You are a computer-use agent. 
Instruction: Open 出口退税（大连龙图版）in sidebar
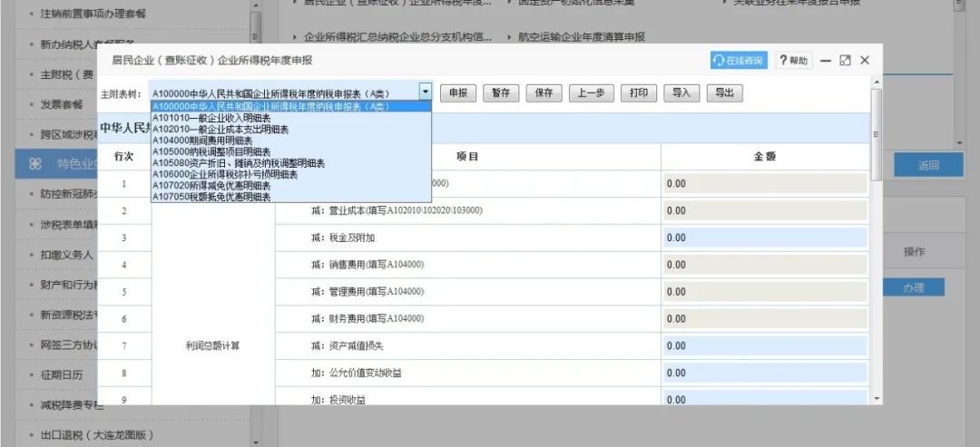coord(97,434)
